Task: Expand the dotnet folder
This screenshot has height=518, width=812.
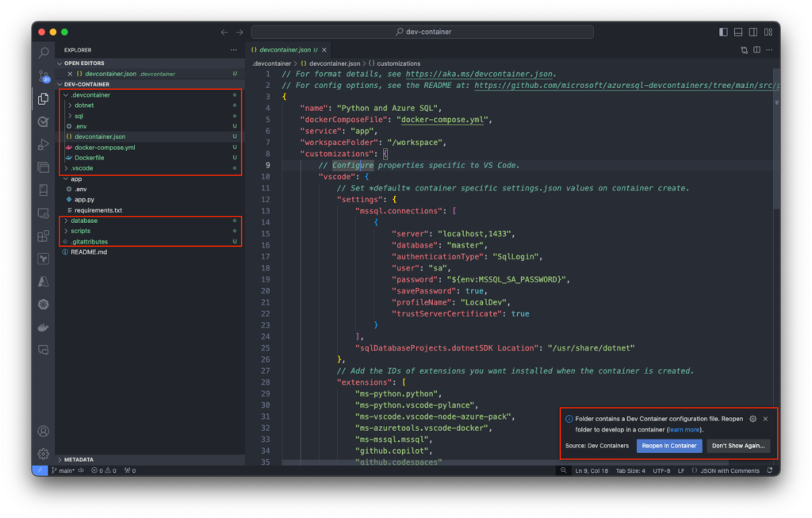Action: (x=83, y=105)
